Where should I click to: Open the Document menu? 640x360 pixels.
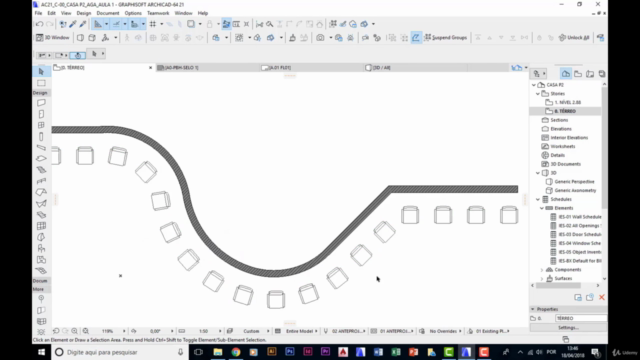click(108, 13)
